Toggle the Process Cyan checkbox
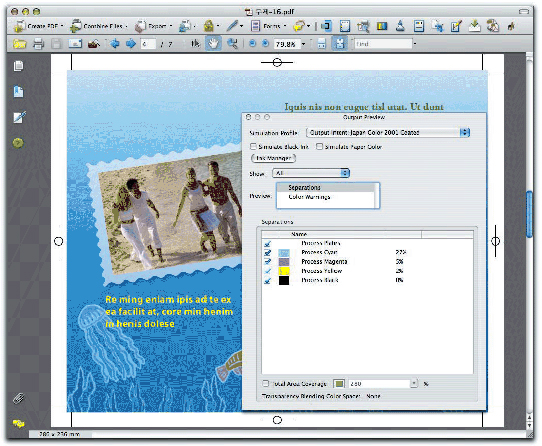542x446 pixels. 267,252
